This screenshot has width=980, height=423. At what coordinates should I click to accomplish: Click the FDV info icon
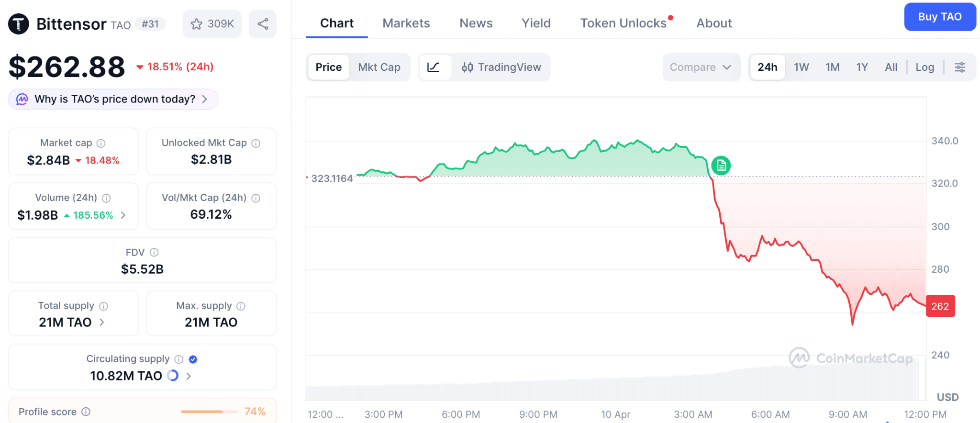[x=154, y=252]
